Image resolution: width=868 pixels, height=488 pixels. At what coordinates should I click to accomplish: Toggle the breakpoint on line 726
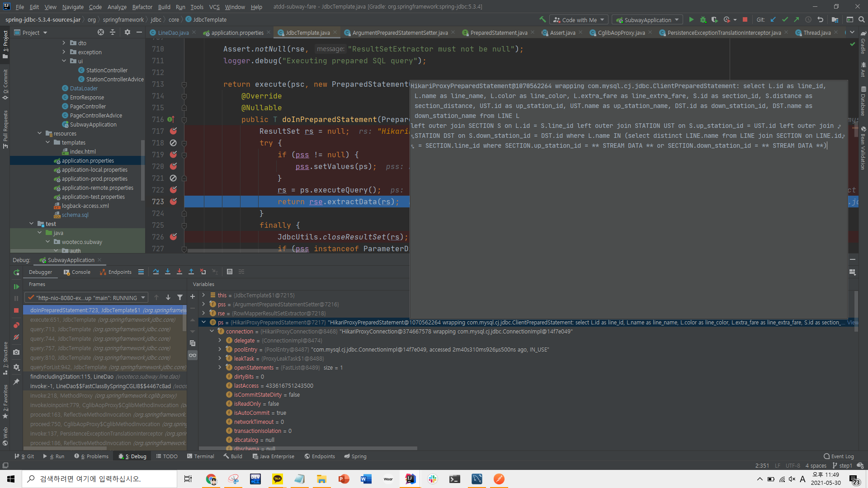(x=173, y=237)
